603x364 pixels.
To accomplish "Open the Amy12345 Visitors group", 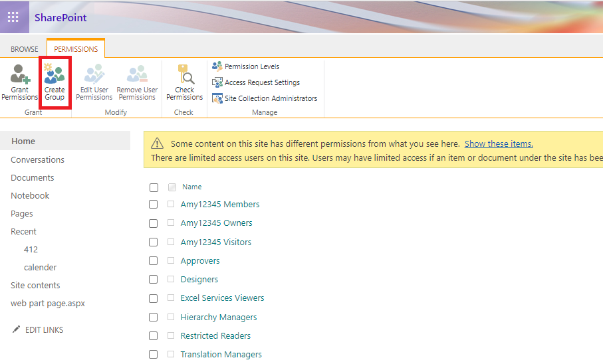I will pyautogui.click(x=216, y=242).
